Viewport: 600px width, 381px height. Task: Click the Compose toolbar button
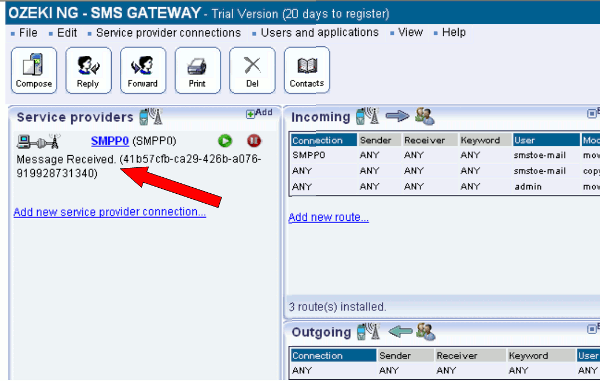34,70
